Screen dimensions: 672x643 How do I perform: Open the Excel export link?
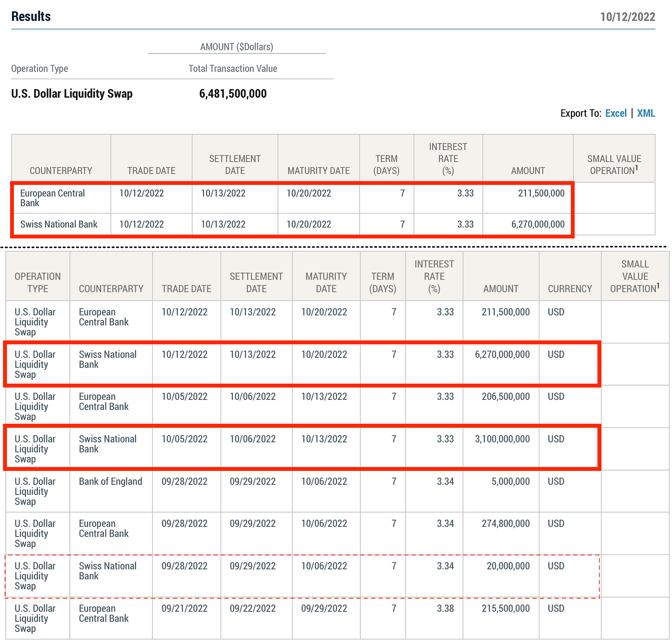coord(616,113)
